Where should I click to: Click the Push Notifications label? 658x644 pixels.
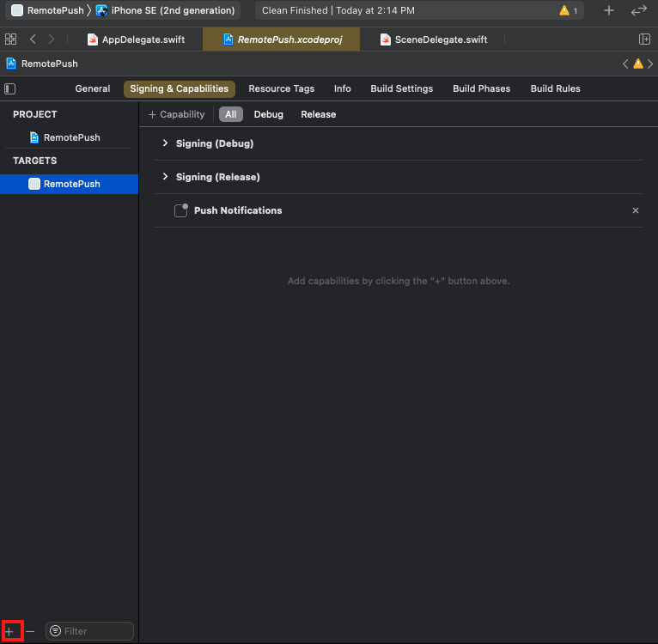[238, 210]
